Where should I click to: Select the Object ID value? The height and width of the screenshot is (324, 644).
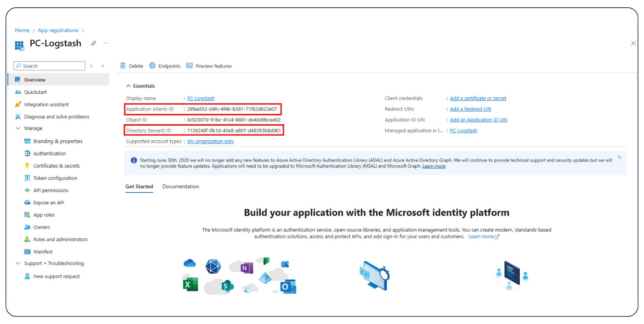tap(234, 120)
